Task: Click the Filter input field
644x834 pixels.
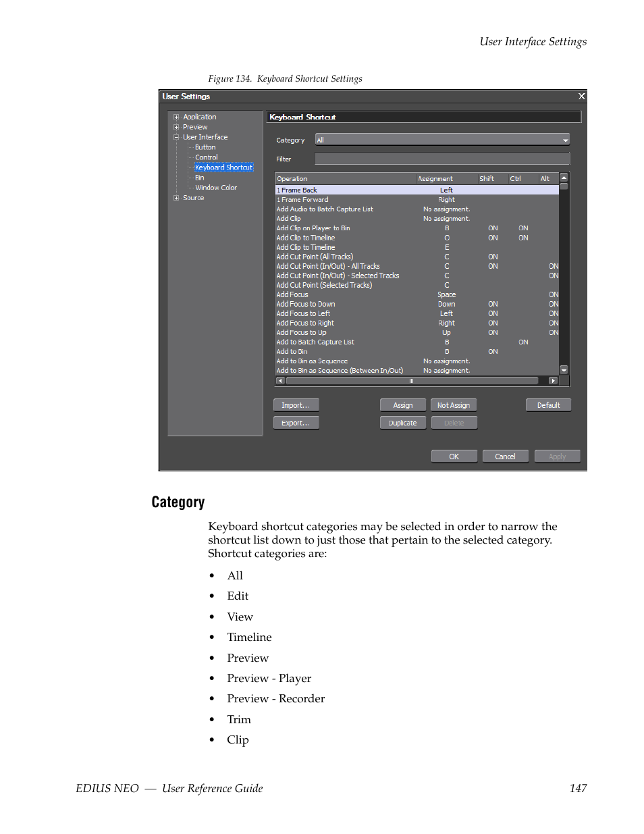Action: point(442,159)
